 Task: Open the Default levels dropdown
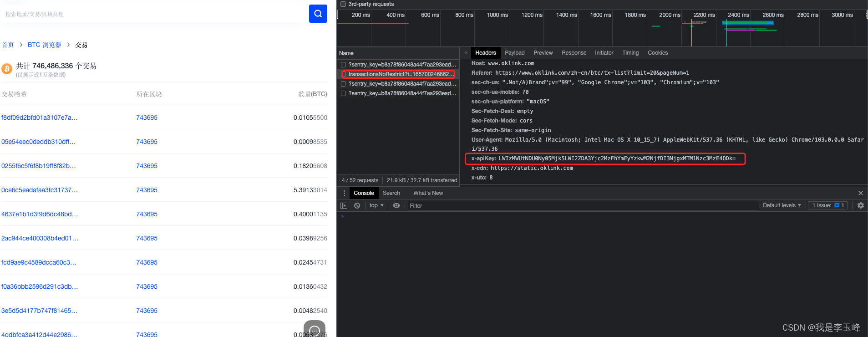[x=782, y=206]
